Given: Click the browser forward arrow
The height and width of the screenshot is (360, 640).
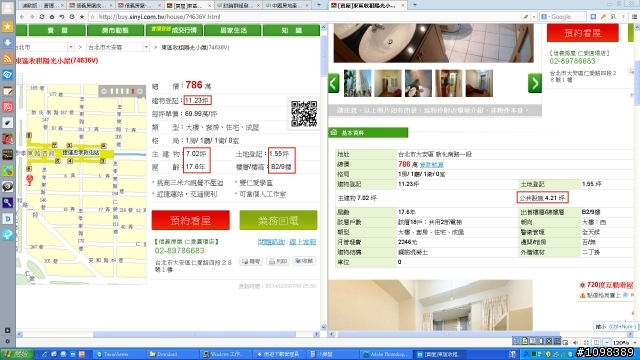Looking at the screenshot, I should point(32,17).
